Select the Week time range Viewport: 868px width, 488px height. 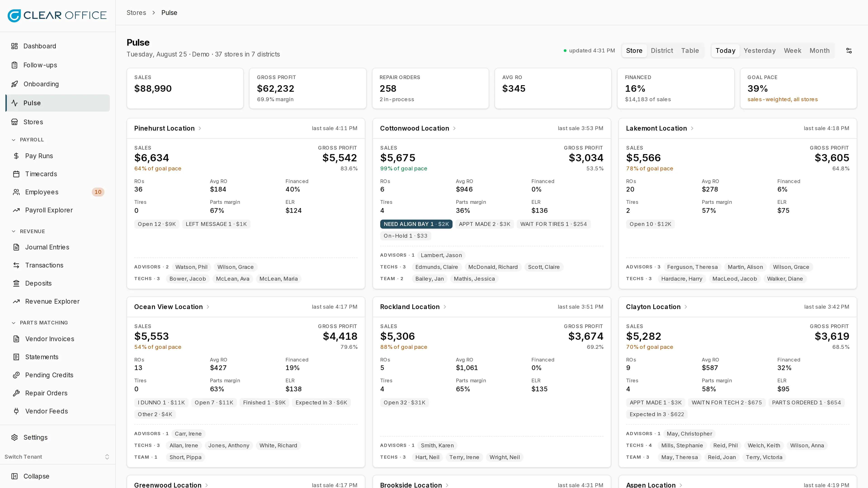(793, 51)
